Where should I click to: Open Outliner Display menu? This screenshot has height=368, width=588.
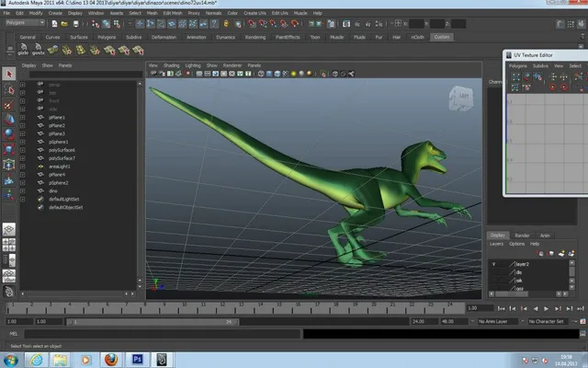[28, 65]
